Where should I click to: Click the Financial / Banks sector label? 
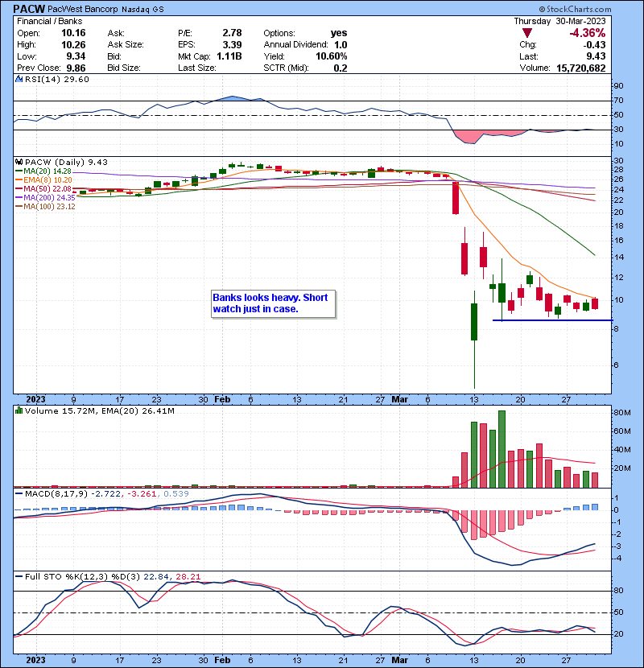[x=49, y=21]
